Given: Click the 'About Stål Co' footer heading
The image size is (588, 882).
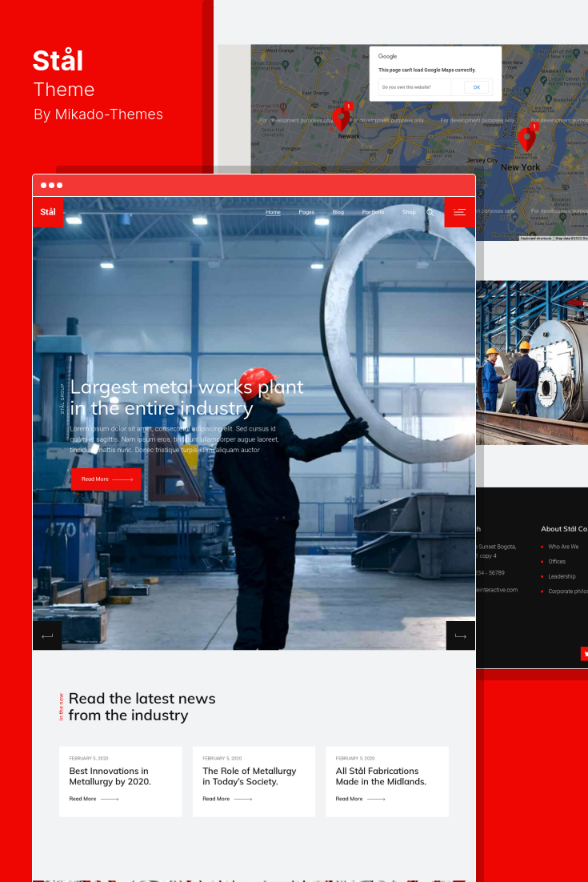Looking at the screenshot, I should pyautogui.click(x=564, y=529).
